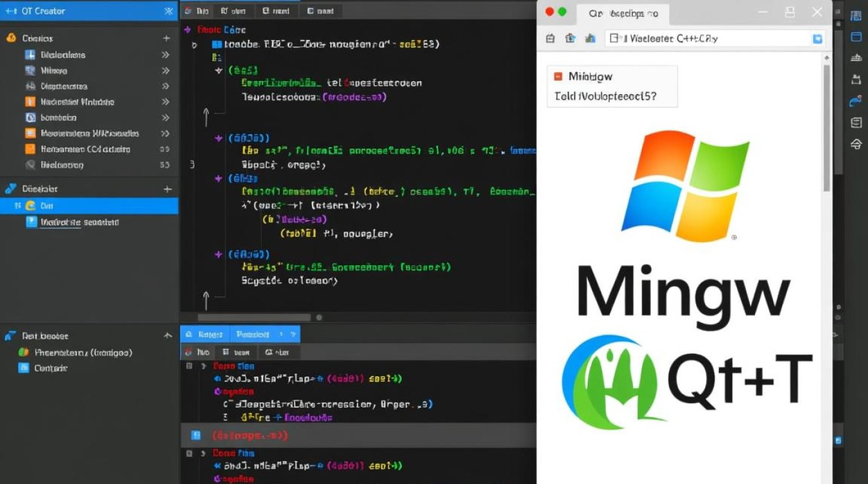Image resolution: width=868 pixels, height=484 pixels.
Task: Expand the first item under the top sidebar section
Action: [x=165, y=55]
